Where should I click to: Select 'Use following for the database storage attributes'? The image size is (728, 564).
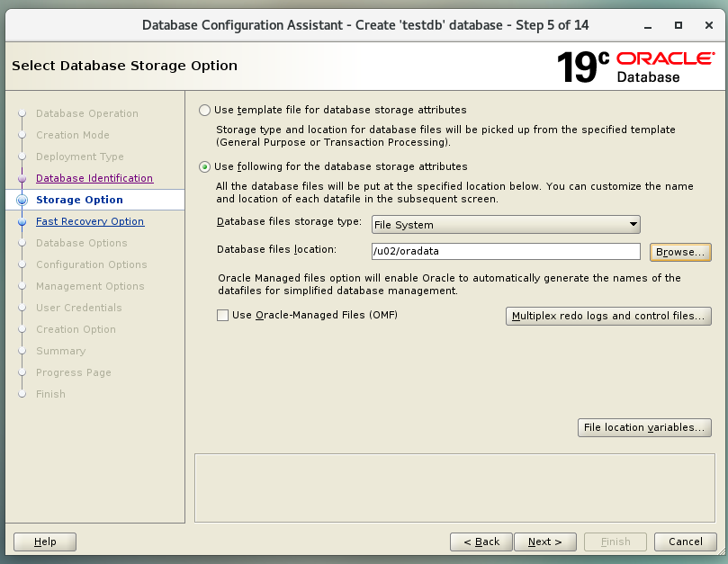(x=204, y=166)
